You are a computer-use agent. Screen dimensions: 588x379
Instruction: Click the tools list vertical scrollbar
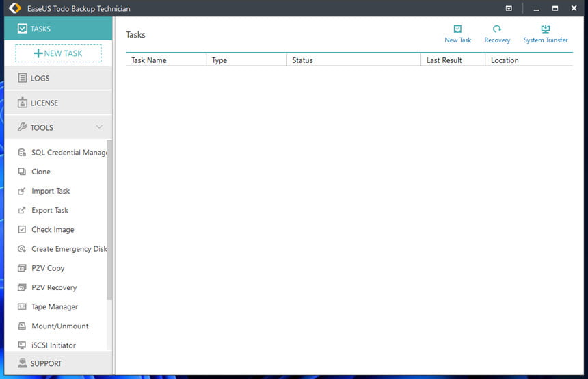pyautogui.click(x=109, y=220)
